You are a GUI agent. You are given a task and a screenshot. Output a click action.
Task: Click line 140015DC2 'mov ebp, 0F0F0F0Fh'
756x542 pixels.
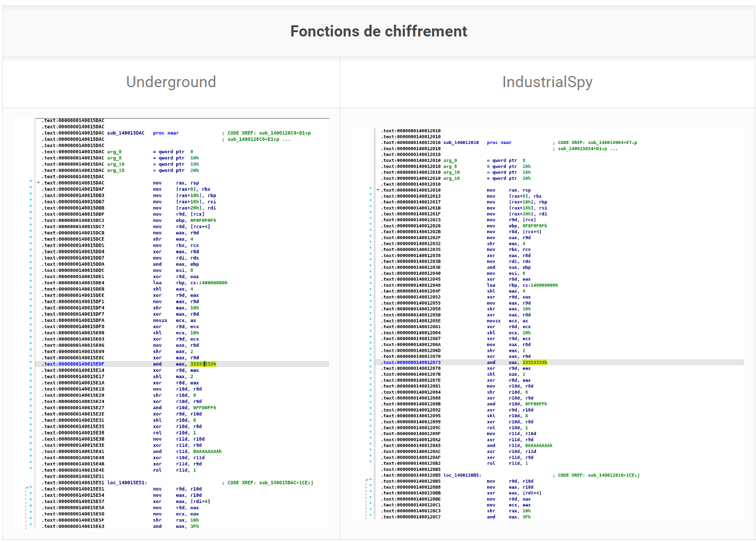[129, 220]
